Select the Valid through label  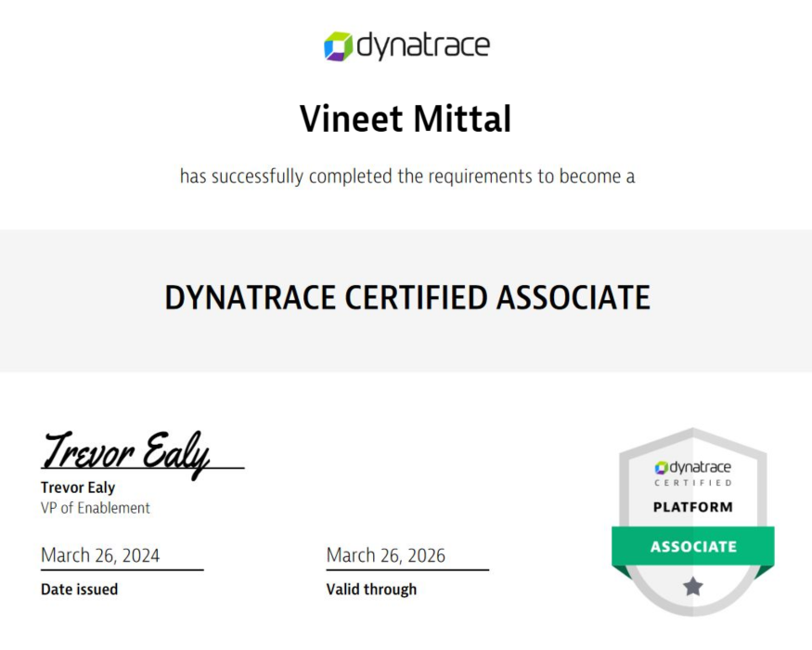tap(371, 589)
